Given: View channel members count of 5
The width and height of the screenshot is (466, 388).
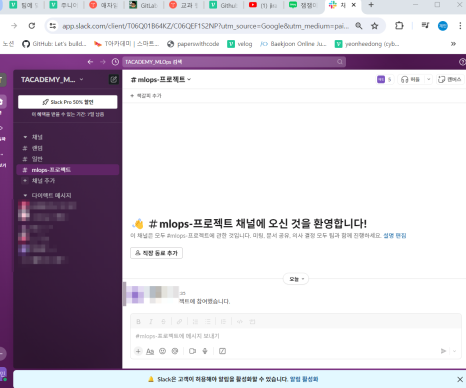Looking at the screenshot, I should 385,79.
